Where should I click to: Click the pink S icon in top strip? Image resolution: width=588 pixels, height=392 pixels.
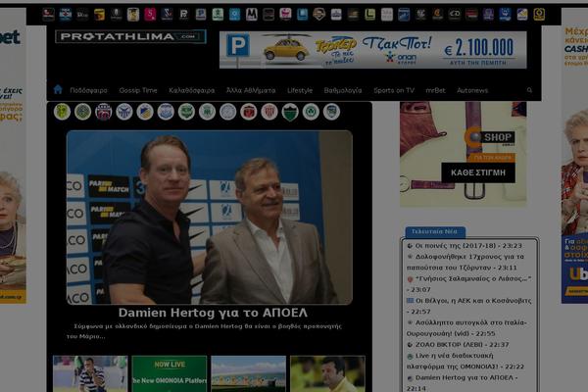point(150,15)
